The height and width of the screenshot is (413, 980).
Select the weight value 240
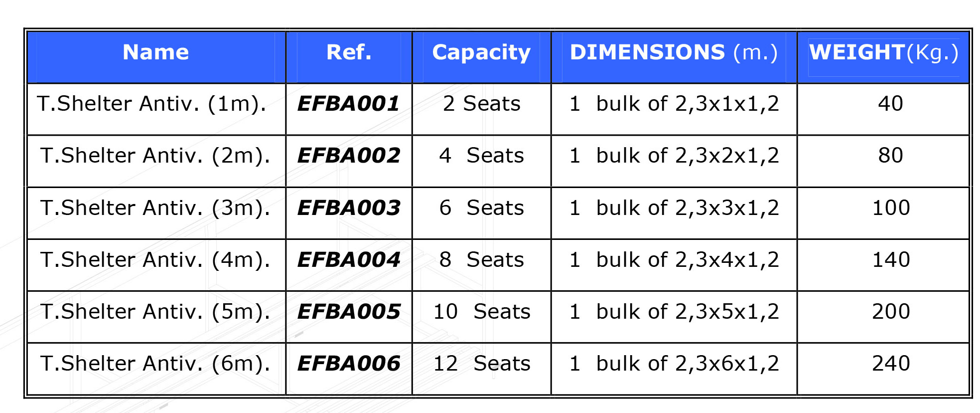[x=891, y=364]
